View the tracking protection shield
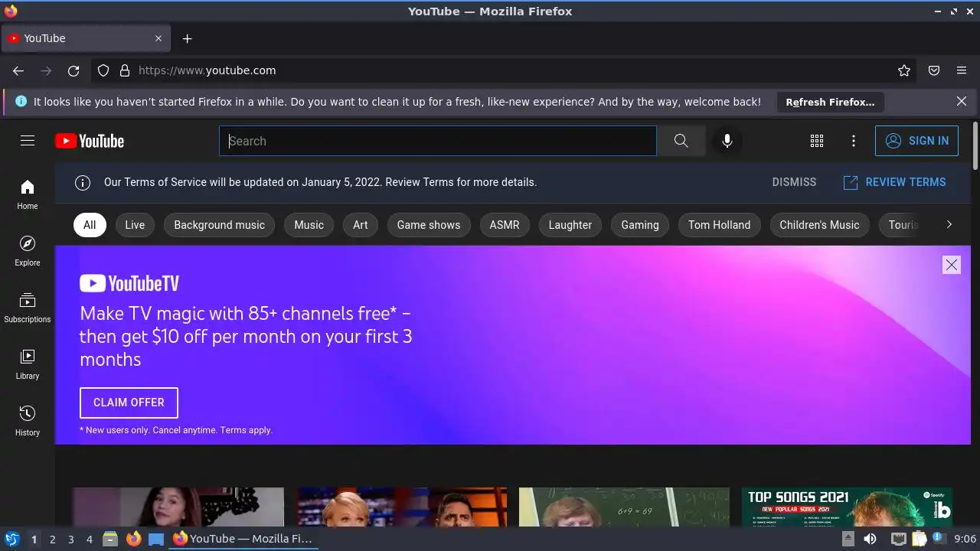Screen dimensions: 980x551 click(x=103, y=70)
